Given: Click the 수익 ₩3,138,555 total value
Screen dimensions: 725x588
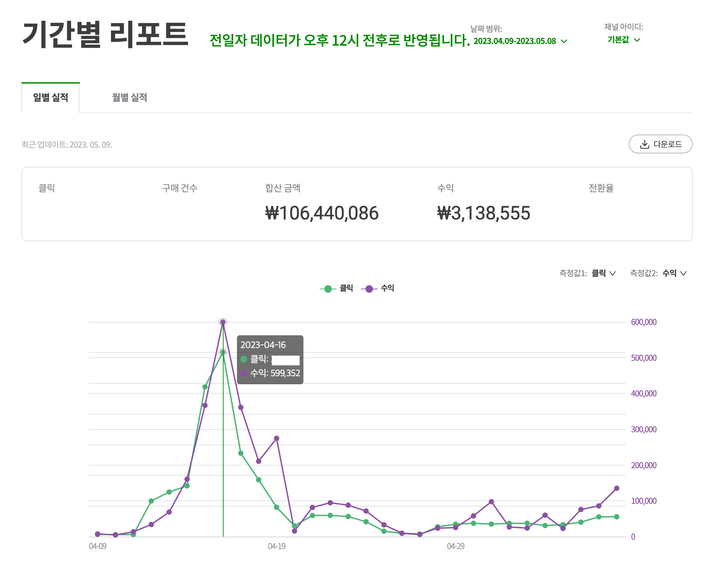Looking at the screenshot, I should pos(484,213).
